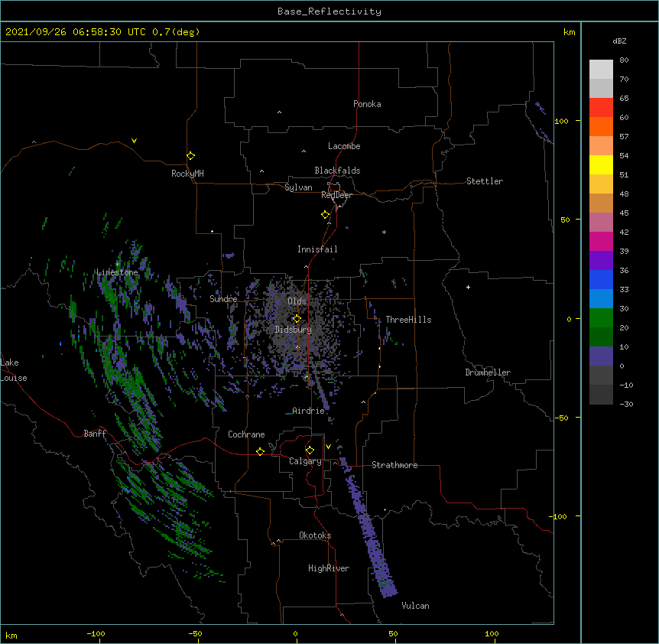Viewport: 659px width, 644px height.
Task: Click the yellow 54 dBZ legend swatch
Action: click(x=601, y=164)
